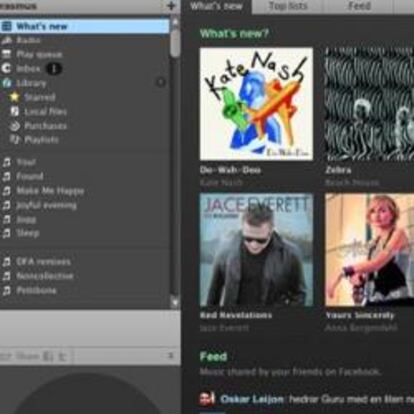The width and height of the screenshot is (414, 414).
Task: Click the sidebar scrollbar thumb
Action: 175,42
